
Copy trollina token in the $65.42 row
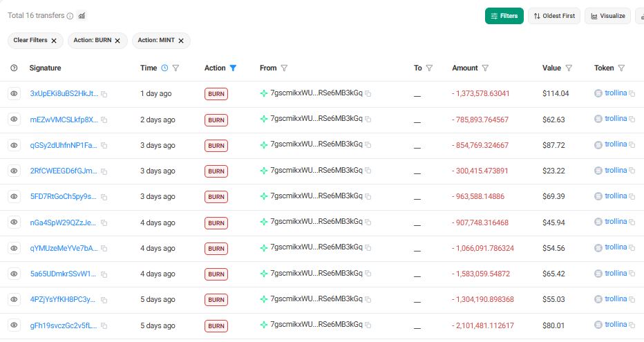(632, 274)
